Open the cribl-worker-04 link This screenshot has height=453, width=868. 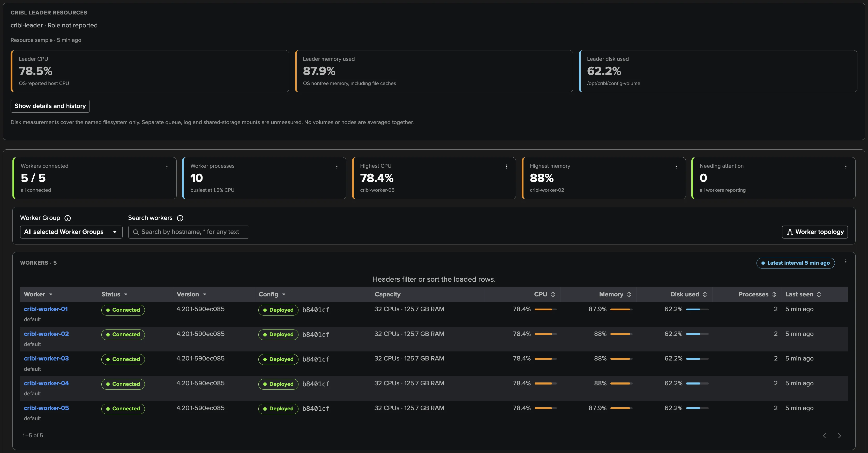(x=46, y=383)
